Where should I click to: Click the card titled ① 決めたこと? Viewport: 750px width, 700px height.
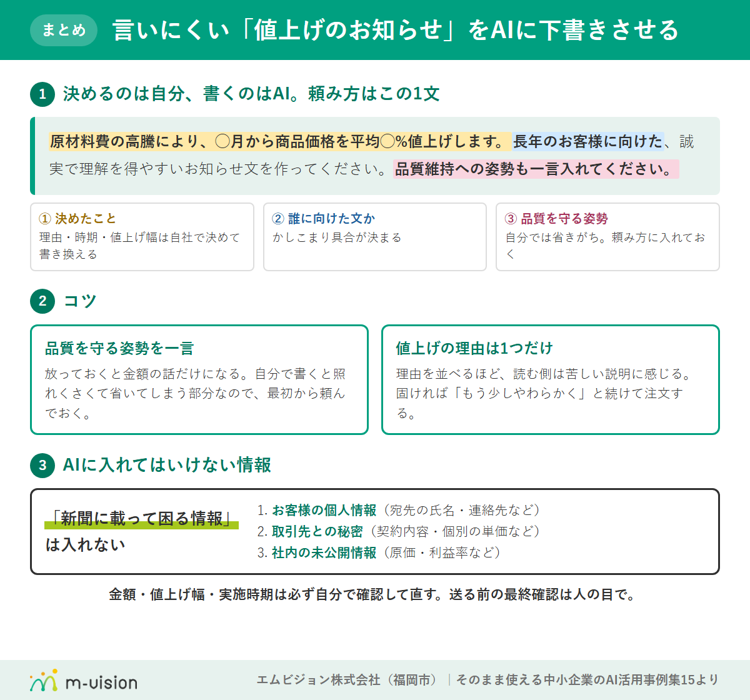click(x=142, y=237)
